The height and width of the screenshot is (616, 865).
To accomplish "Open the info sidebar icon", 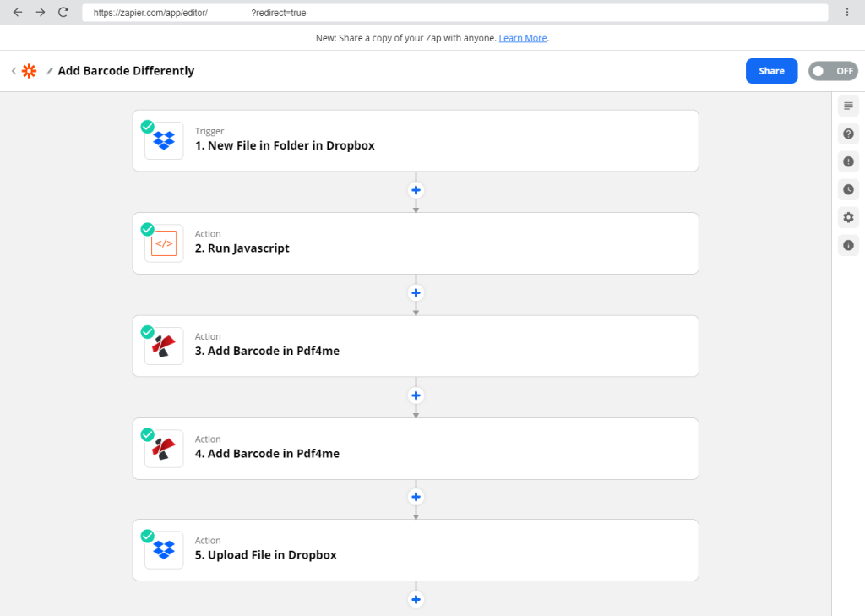I will point(848,245).
